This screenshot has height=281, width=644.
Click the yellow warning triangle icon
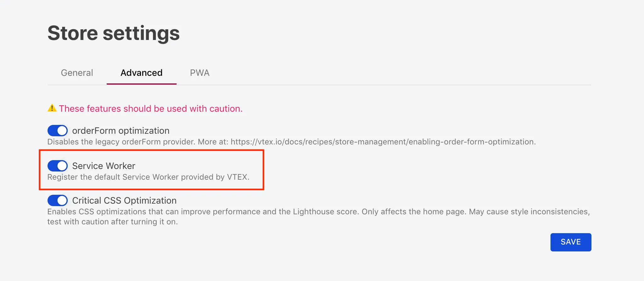(52, 108)
